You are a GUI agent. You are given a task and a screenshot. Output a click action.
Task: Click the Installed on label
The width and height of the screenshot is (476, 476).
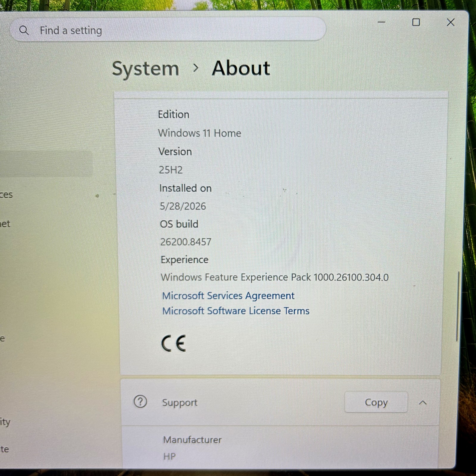185,188
